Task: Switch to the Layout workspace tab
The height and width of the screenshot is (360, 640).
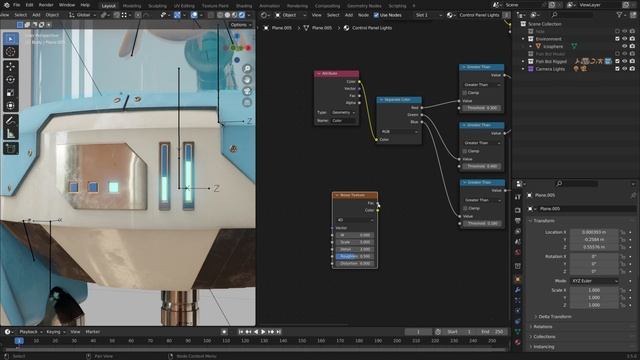Action: coord(108,6)
